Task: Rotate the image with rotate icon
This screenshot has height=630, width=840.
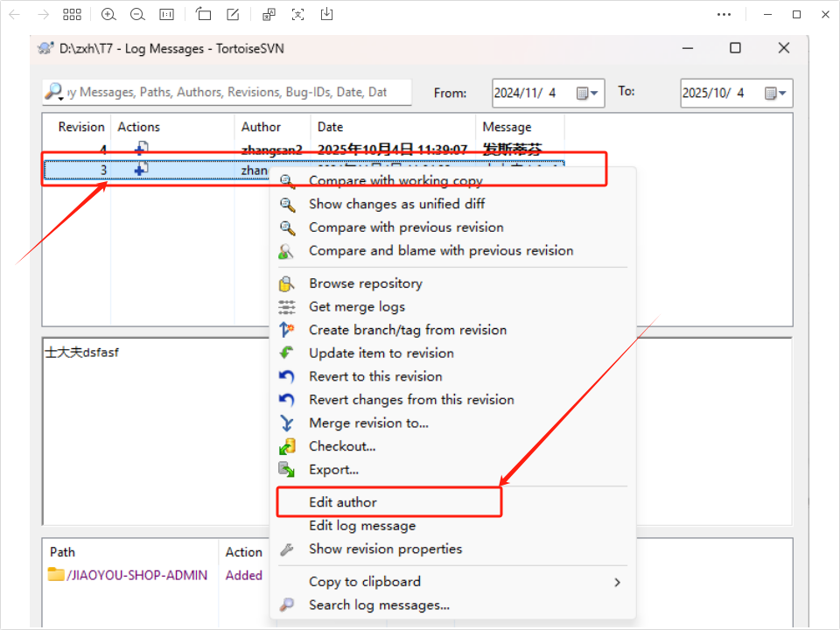Action: coord(203,14)
